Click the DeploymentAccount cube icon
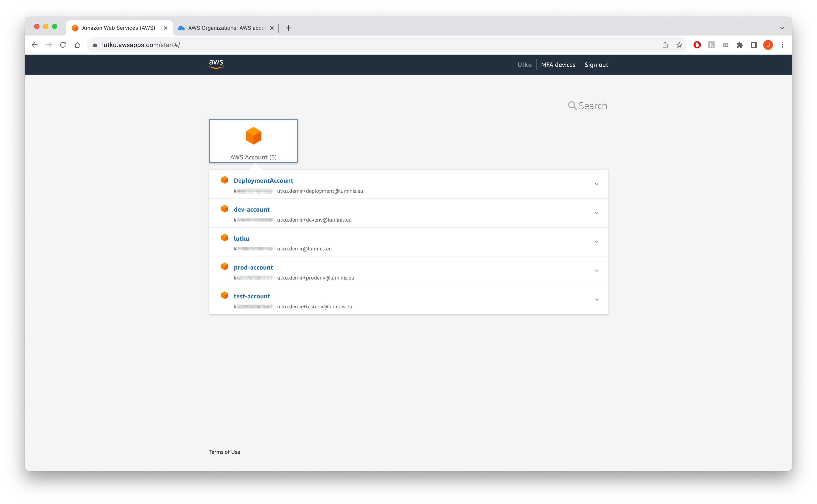This screenshot has width=817, height=504. 225,180
